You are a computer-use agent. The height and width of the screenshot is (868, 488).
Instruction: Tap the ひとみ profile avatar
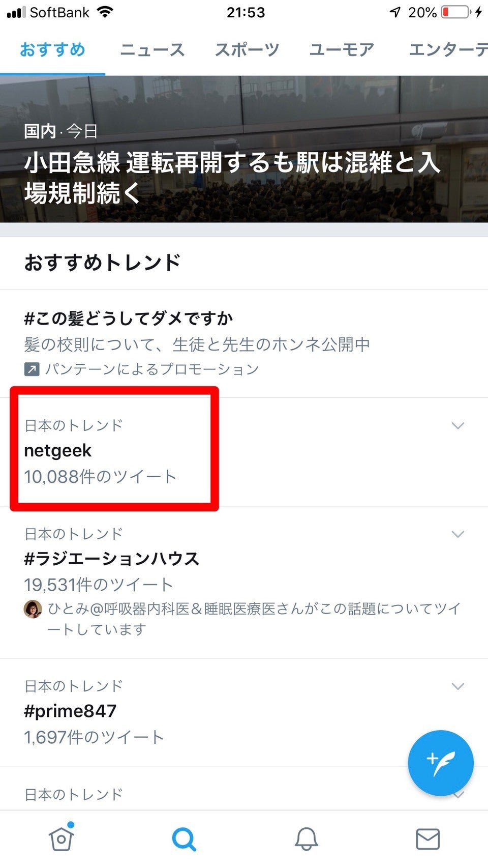coord(33,609)
